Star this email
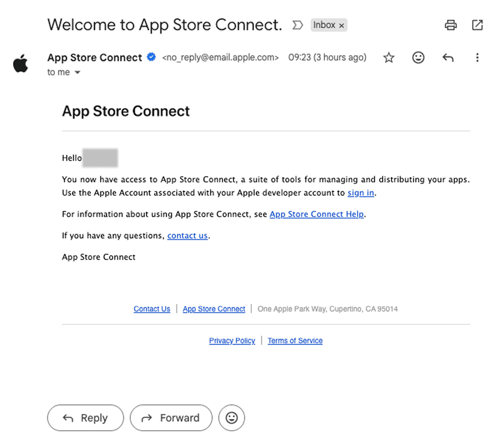This screenshot has width=504, height=448. (x=388, y=58)
